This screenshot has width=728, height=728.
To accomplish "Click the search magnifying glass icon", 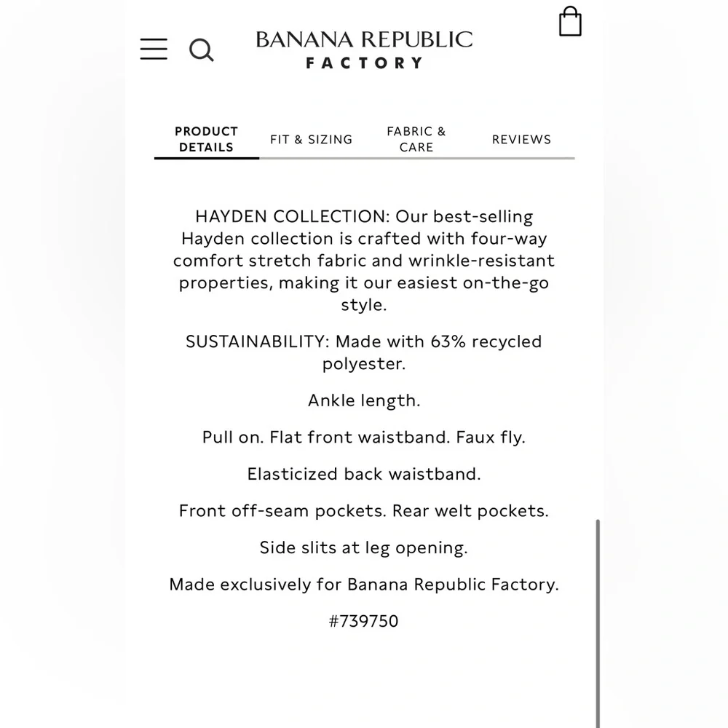I will coord(202,50).
